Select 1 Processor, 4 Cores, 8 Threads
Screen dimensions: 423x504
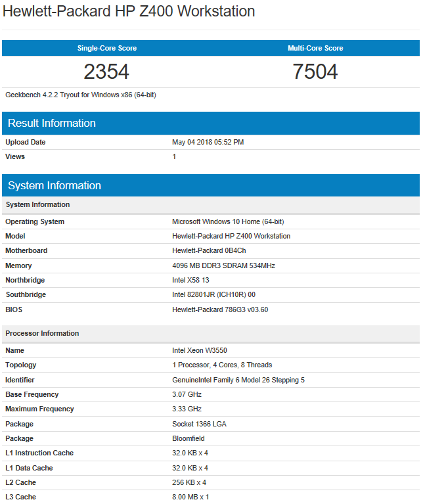(222, 365)
